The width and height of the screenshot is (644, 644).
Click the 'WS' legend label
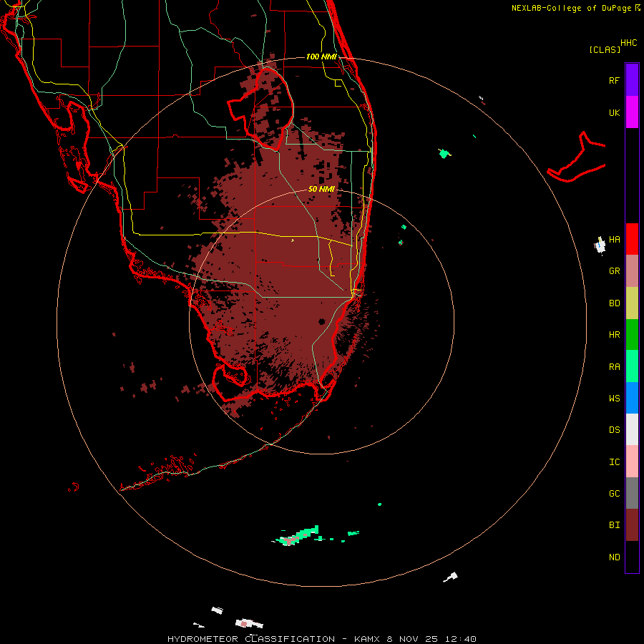[x=614, y=398]
